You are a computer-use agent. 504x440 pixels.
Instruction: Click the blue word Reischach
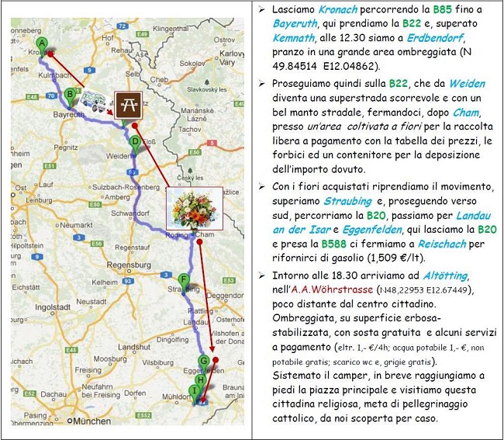tap(442, 244)
